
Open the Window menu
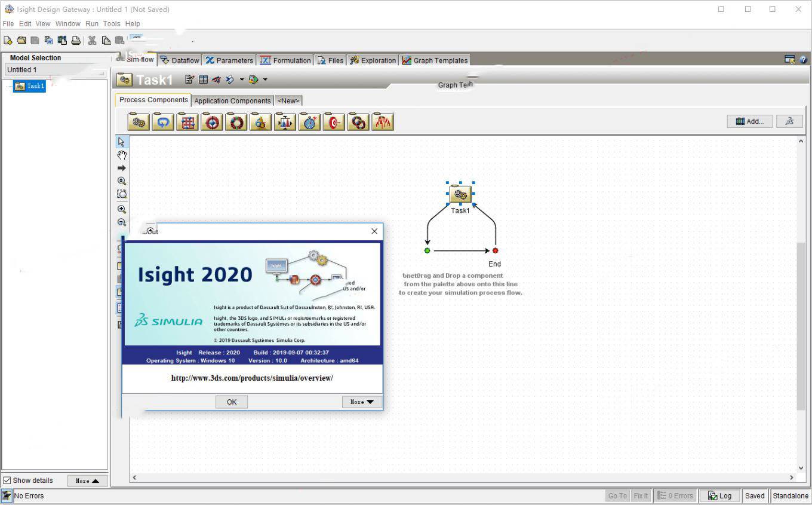tap(68, 23)
